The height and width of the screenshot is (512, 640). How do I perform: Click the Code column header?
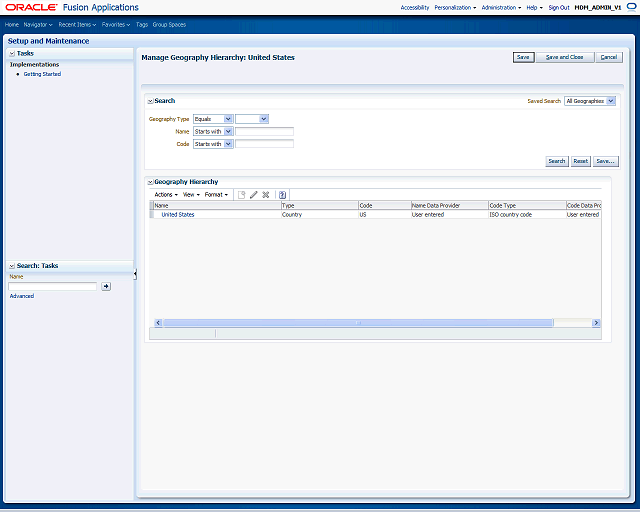coord(385,205)
